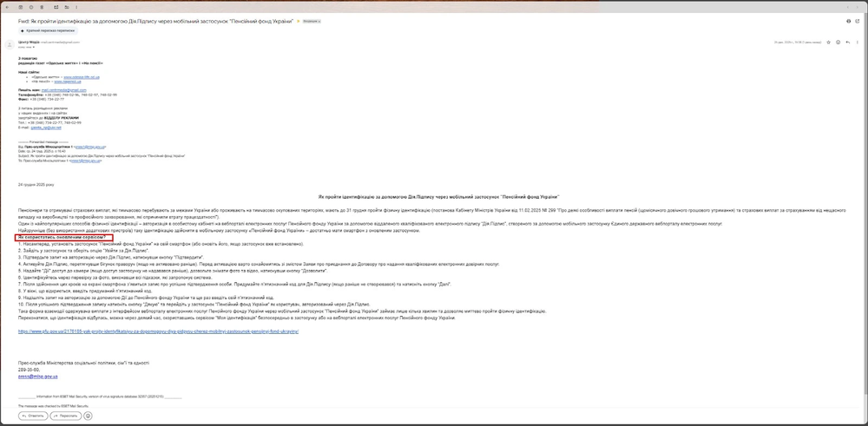Add an emoji reaction to the message
Image resolution: width=868 pixels, height=426 pixels.
click(x=838, y=42)
